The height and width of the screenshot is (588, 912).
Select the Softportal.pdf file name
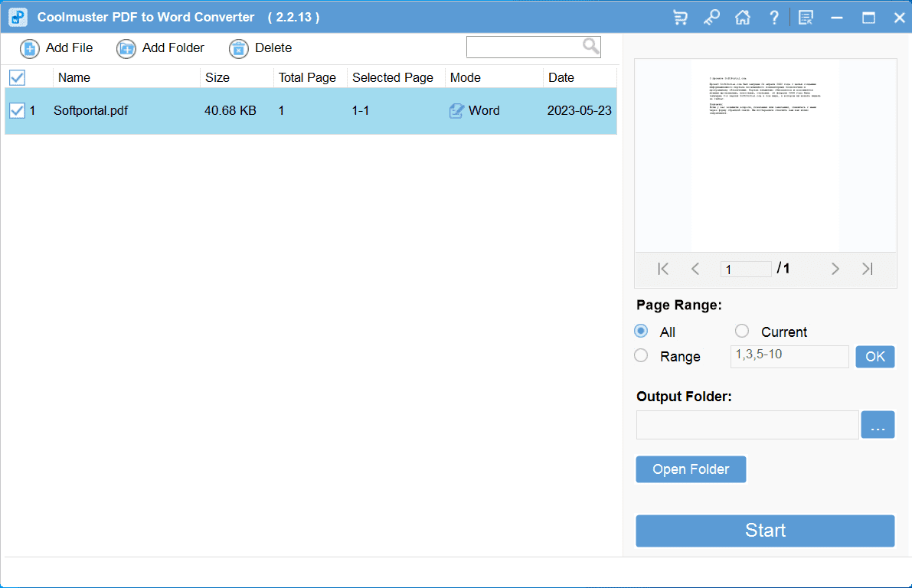[x=90, y=110]
